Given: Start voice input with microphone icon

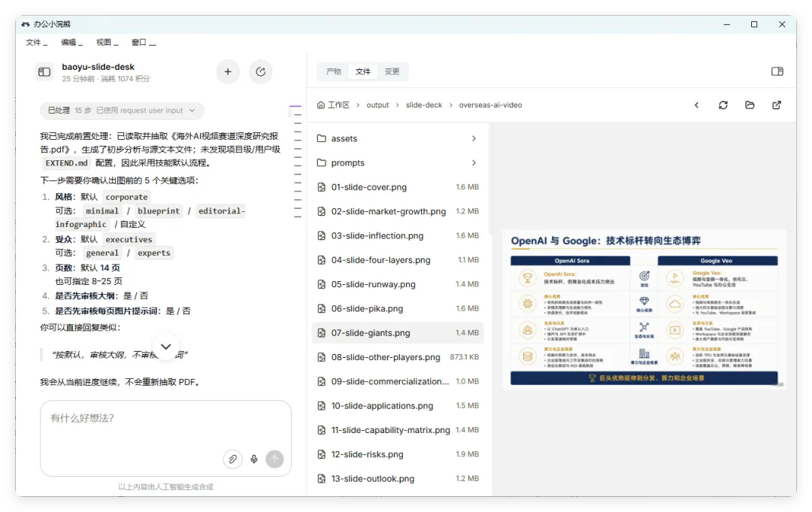Looking at the screenshot, I should coord(254,459).
